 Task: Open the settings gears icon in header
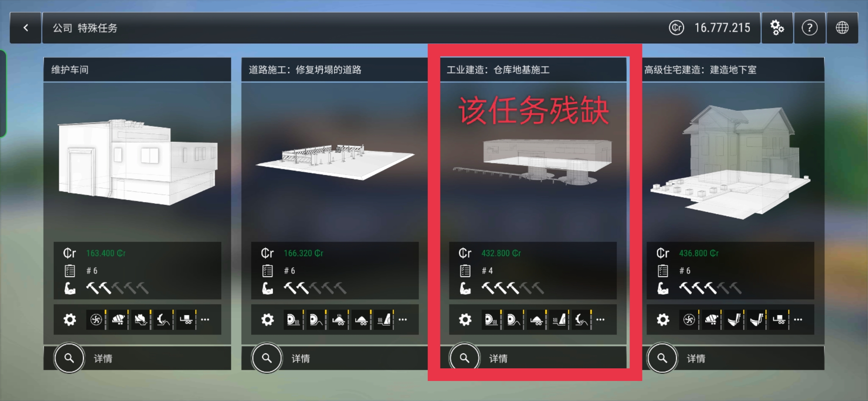tap(777, 28)
